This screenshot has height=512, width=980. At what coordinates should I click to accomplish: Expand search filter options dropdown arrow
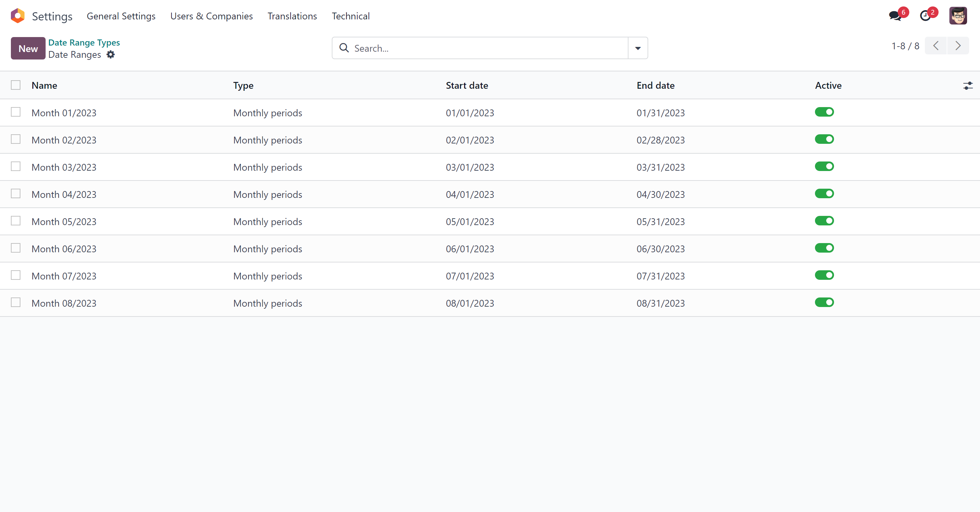638,48
